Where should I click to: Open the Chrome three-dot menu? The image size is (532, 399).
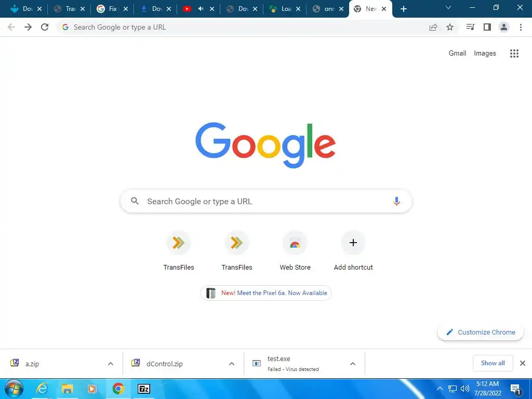point(521,27)
